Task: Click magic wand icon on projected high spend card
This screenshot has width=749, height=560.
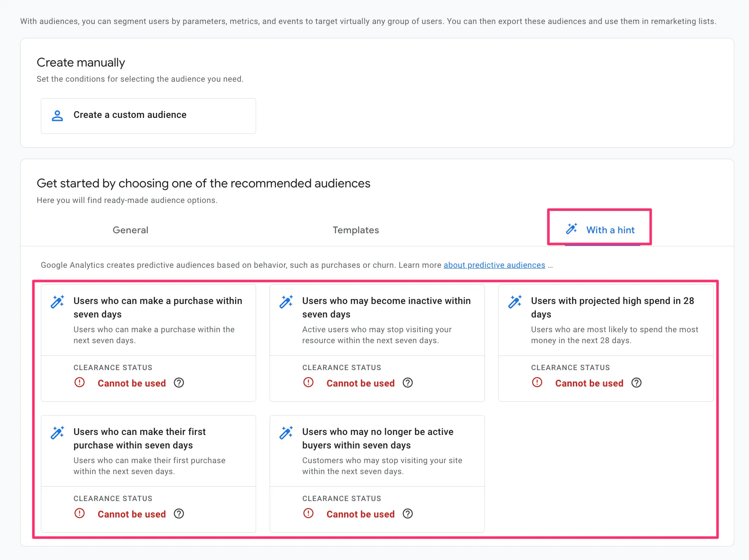Action: 515,302
